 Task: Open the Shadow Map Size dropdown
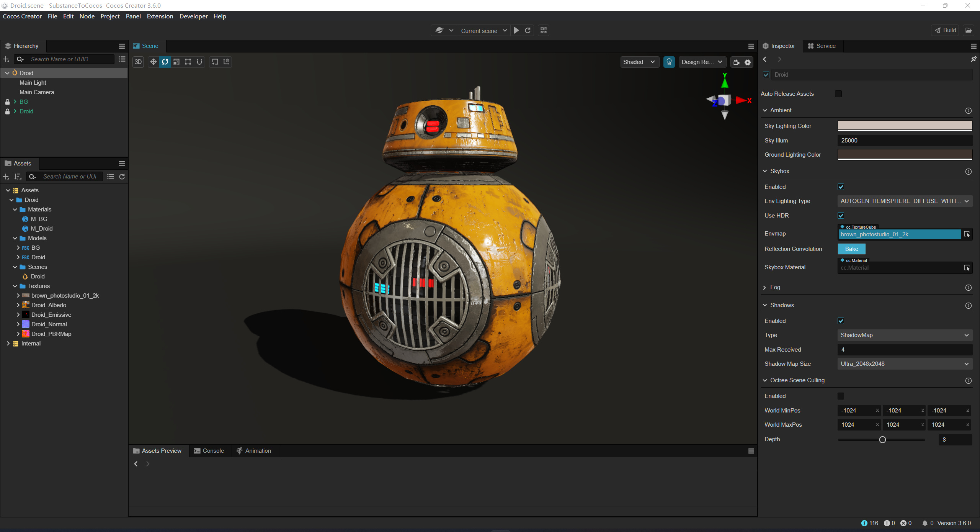tap(905, 364)
